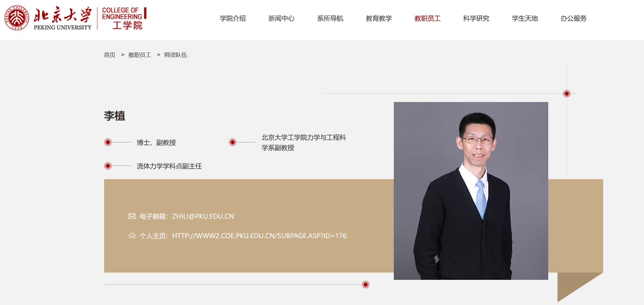
Task: Click the house icon beside 个人主页
Action: click(132, 236)
